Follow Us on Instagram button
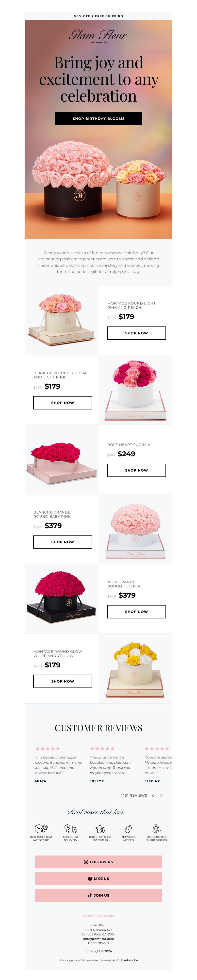 (98, 862)
